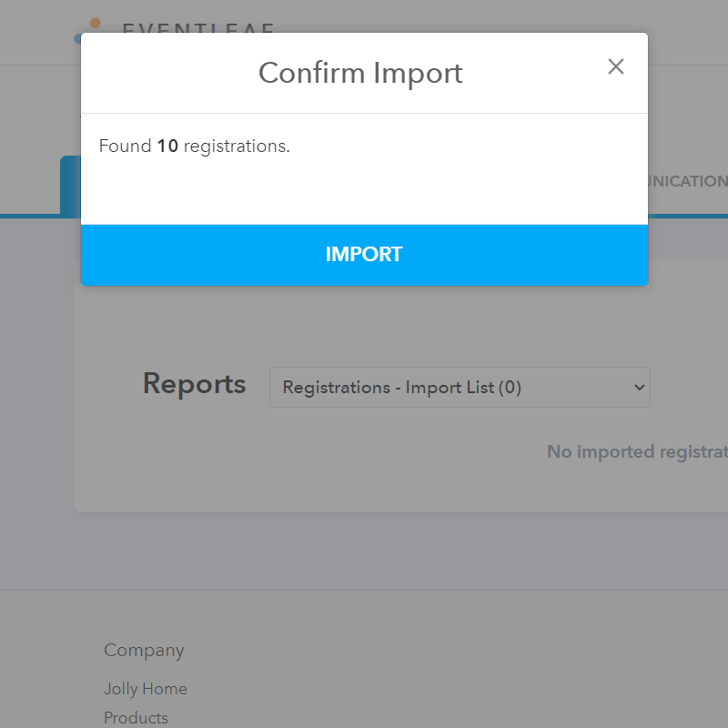The width and height of the screenshot is (728, 728).
Task: Select the partially hidden Communication tab
Action: (x=688, y=181)
